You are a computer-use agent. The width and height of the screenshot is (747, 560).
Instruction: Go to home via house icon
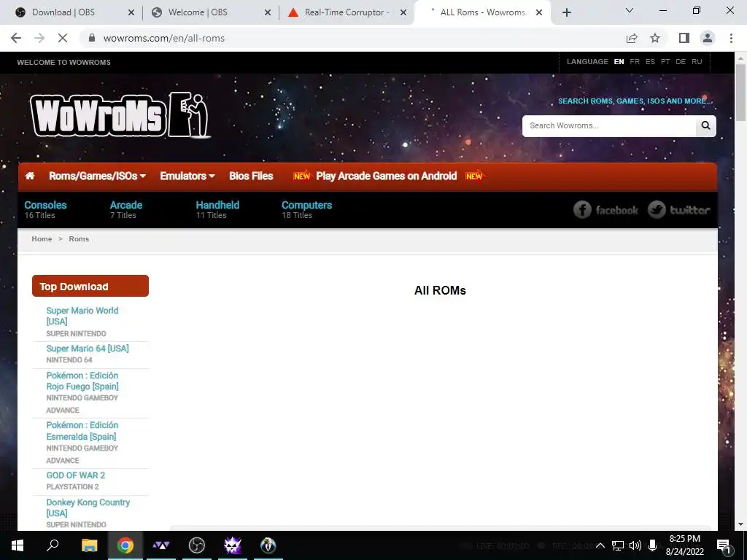click(x=29, y=176)
